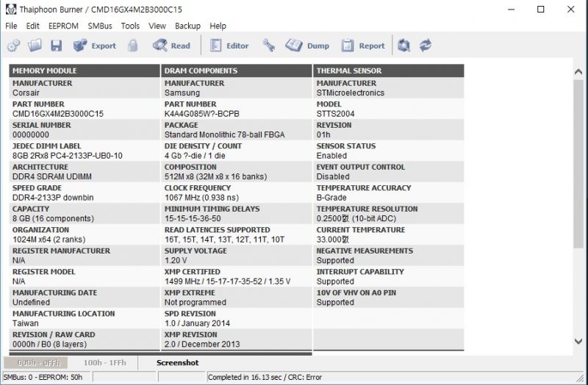Click the STMicroelectronics value
This screenshot has width=588, height=385.
(351, 93)
